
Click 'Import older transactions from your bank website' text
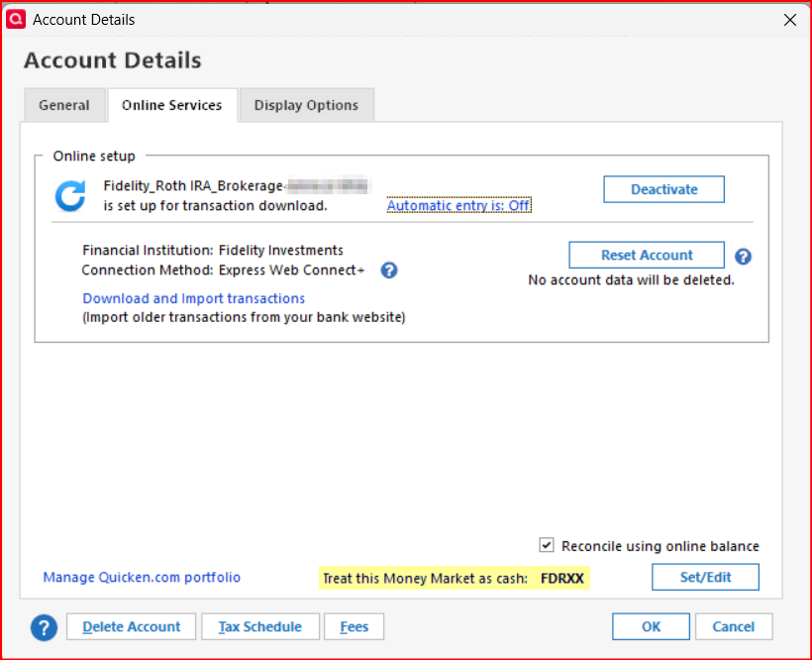[244, 317]
